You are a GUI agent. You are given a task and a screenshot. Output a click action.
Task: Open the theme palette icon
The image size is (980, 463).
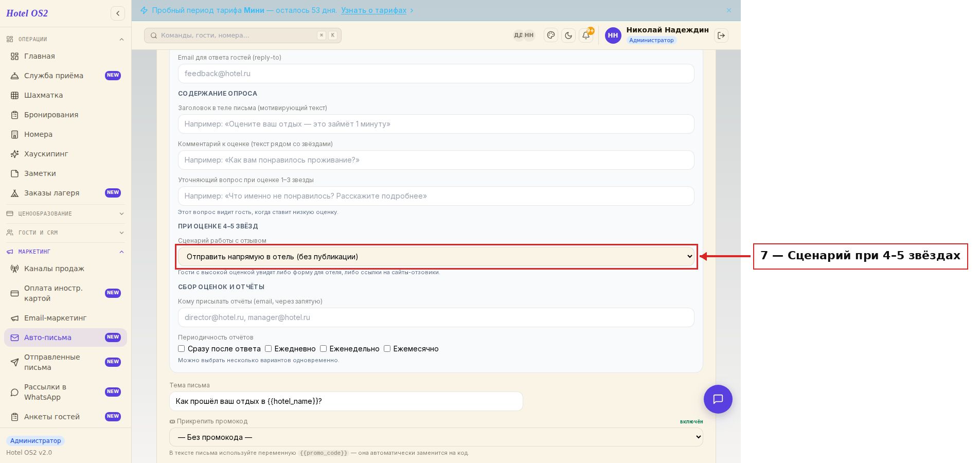[x=551, y=35]
